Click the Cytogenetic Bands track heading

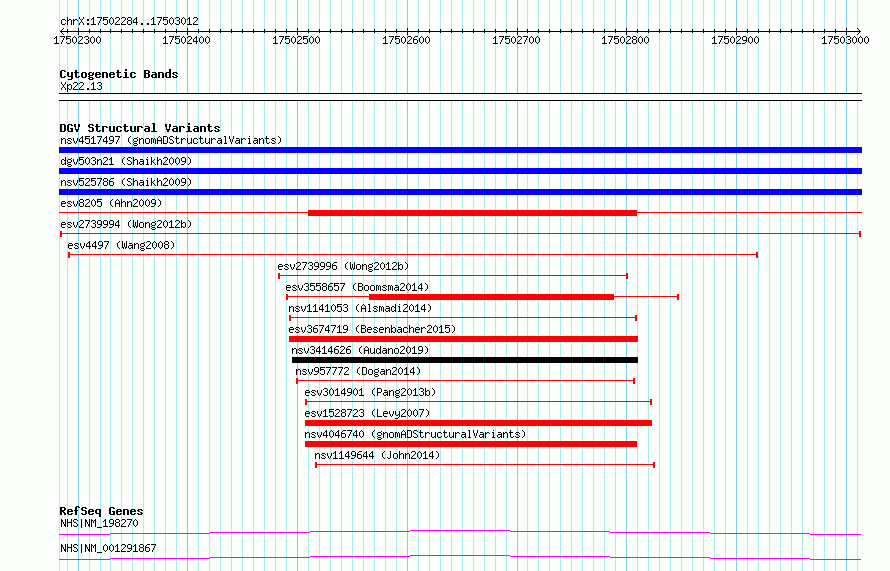tap(119, 74)
